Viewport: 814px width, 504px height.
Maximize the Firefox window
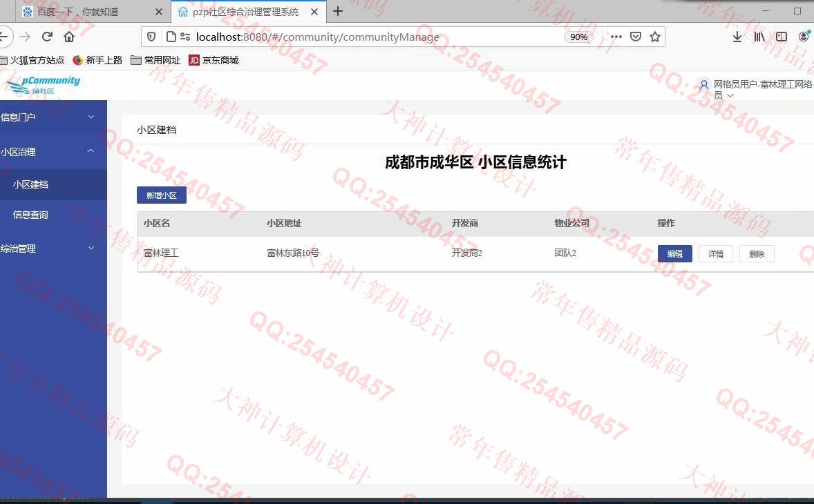797,11
